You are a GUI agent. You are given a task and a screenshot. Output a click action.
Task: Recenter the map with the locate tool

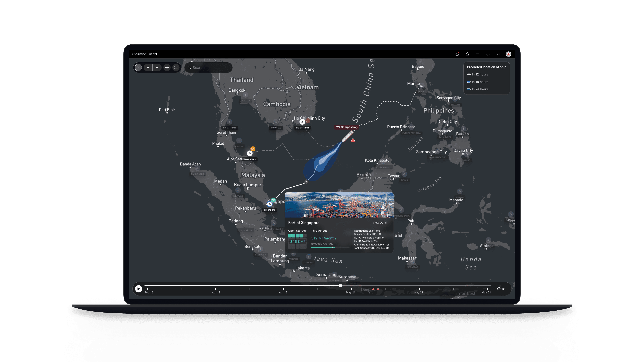click(167, 67)
